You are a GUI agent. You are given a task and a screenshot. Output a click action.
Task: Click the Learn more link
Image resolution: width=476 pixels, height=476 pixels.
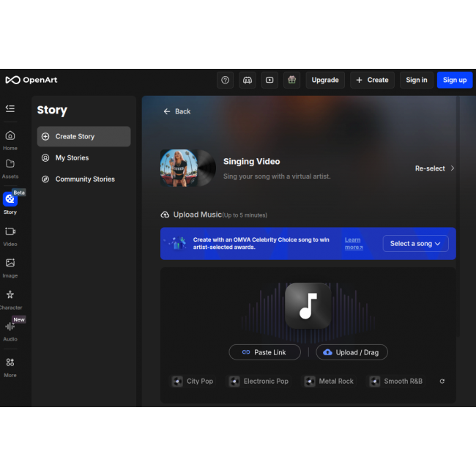pos(353,244)
